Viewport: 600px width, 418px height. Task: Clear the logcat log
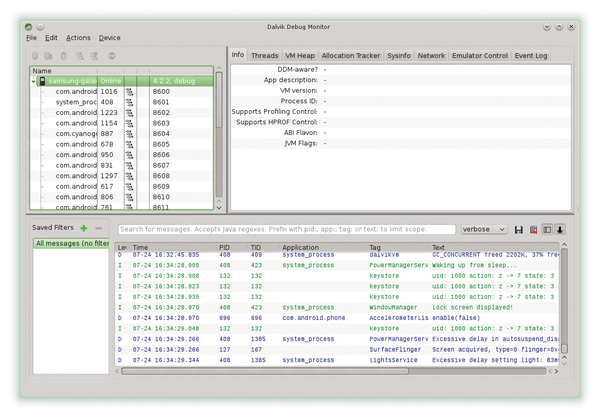pos(533,230)
